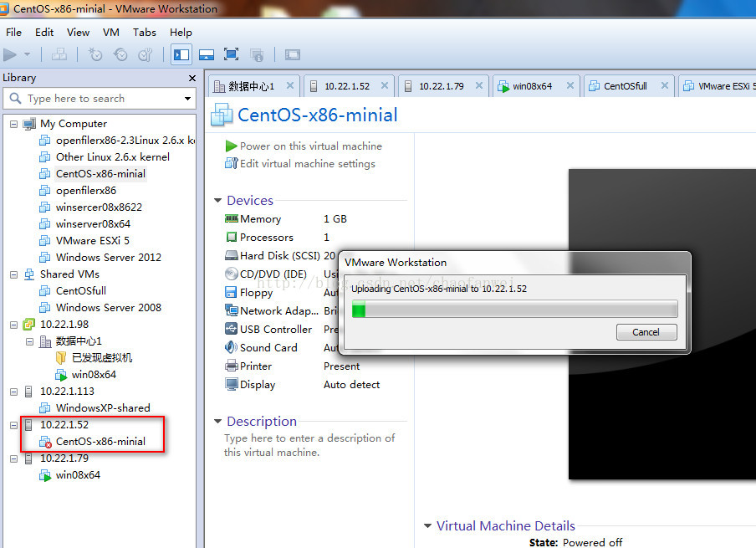This screenshot has height=548, width=756.
Task: Open the VM menu
Action: [x=111, y=33]
